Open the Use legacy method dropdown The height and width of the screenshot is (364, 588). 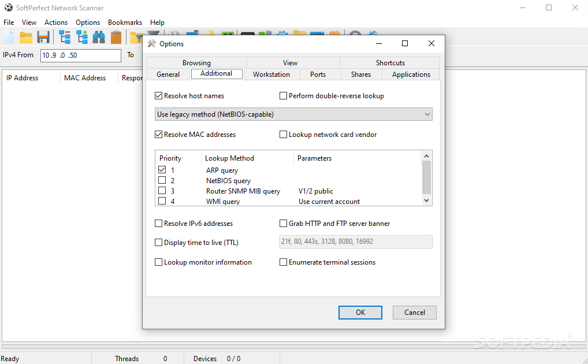(293, 114)
